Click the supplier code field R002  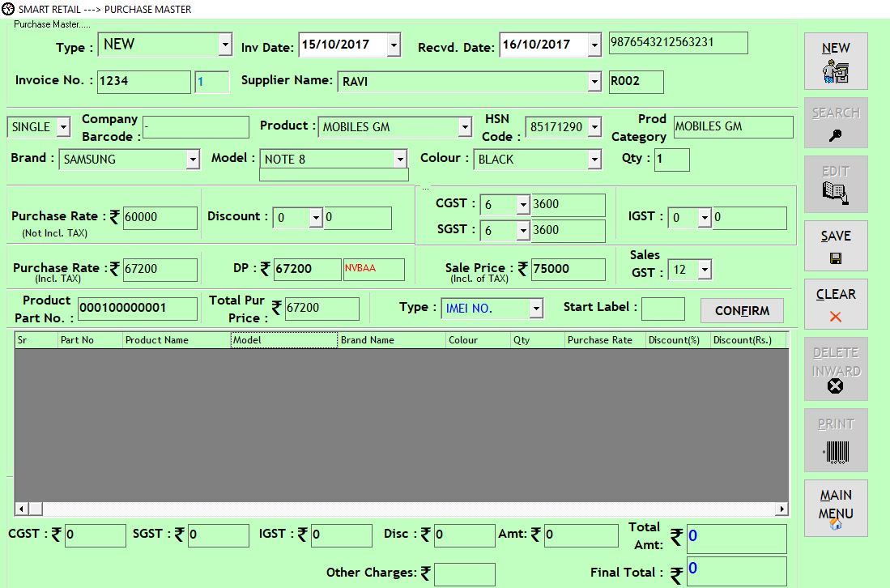coord(636,82)
